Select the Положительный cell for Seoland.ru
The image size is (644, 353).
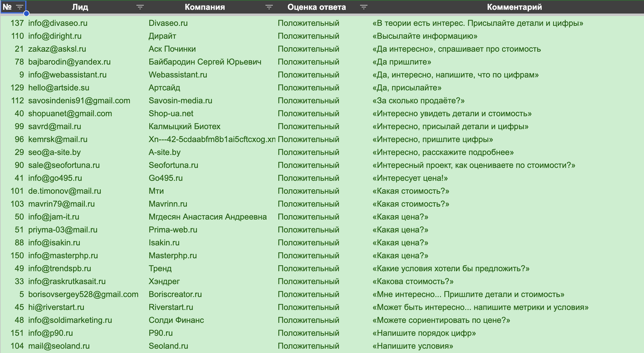308,346
